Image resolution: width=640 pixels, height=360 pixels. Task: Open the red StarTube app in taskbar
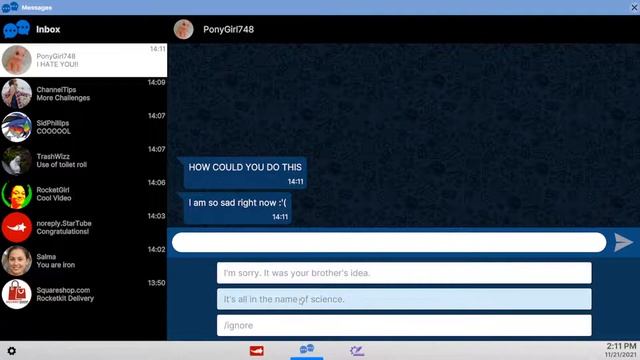257,351
